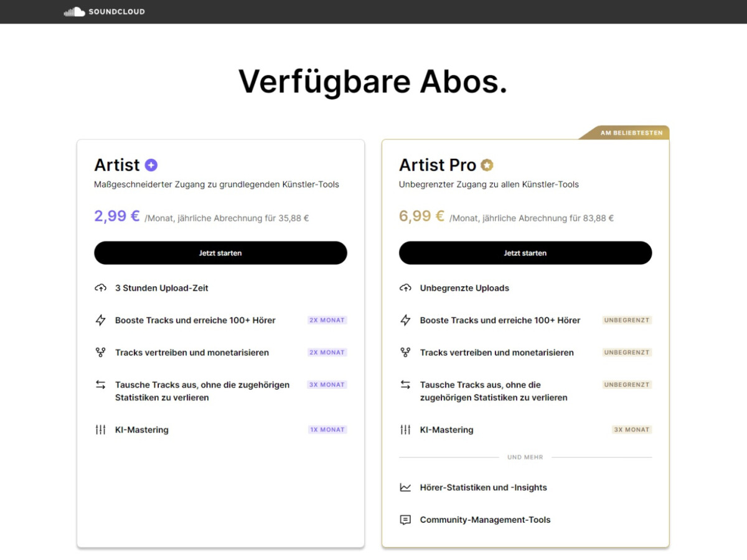Click Jetzt starten on the Artist Pro plan

[x=525, y=253]
